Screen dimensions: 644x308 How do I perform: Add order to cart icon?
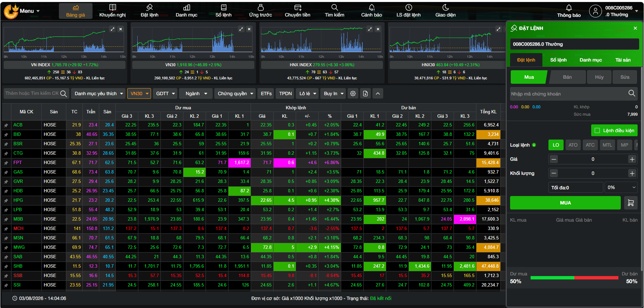click(631, 203)
